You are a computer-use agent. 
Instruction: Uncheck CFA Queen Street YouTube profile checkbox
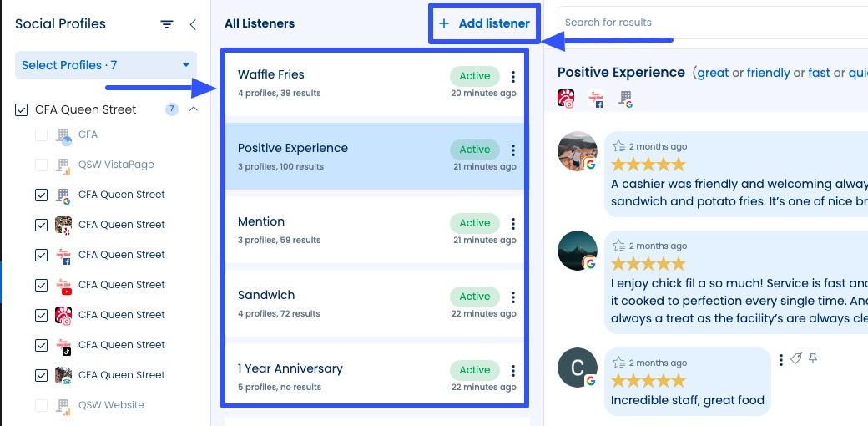coord(42,285)
